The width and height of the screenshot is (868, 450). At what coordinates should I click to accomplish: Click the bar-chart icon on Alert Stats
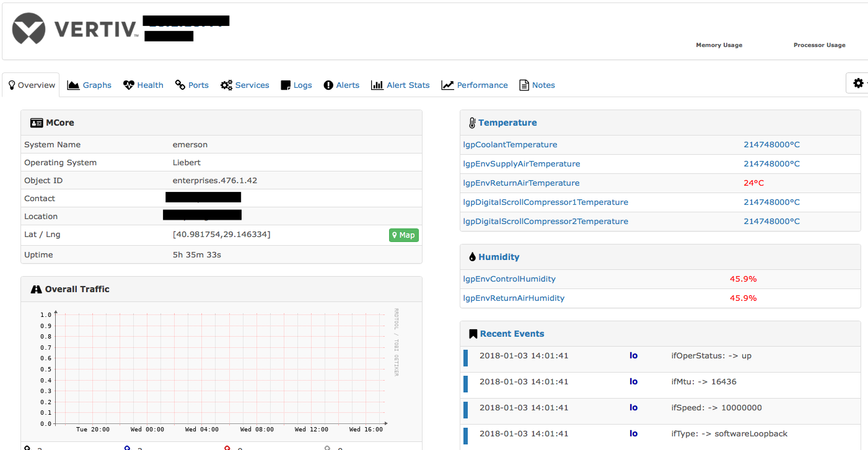click(x=378, y=85)
